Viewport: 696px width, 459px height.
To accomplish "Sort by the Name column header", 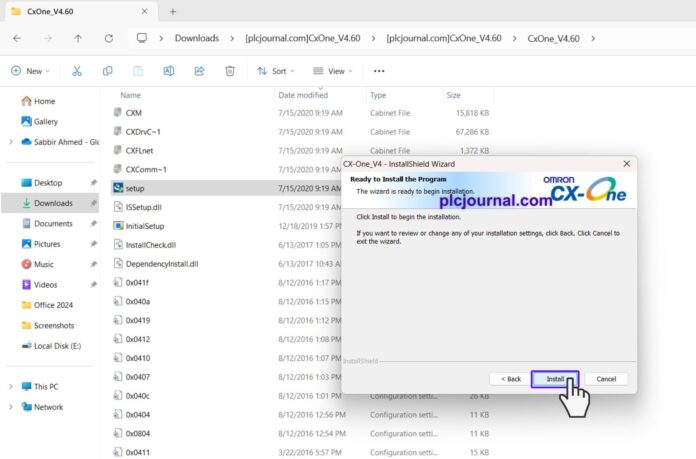I will click(130, 95).
